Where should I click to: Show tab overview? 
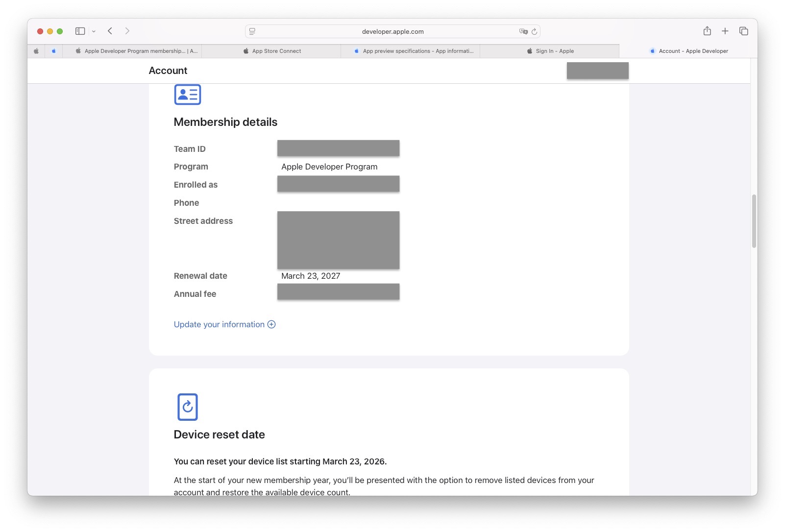[743, 31]
